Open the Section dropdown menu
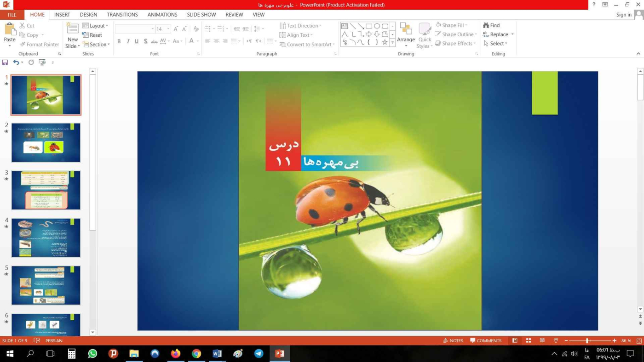This screenshot has height=362, width=644. click(x=96, y=45)
